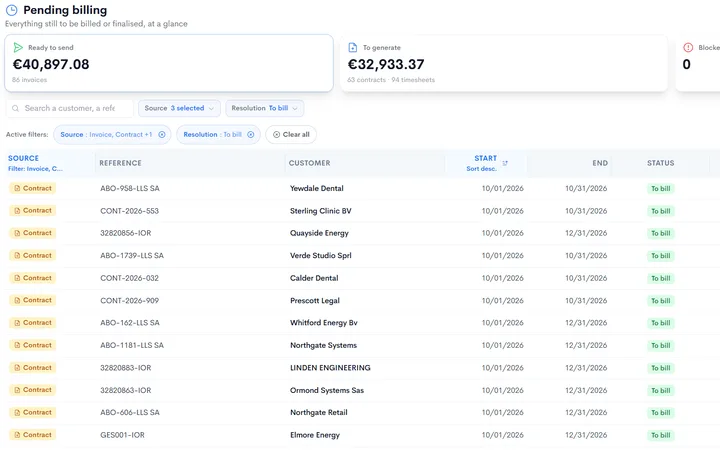Sort by the CUSTOMER column header
Image resolution: width=720 pixels, height=450 pixels.
[x=309, y=163]
